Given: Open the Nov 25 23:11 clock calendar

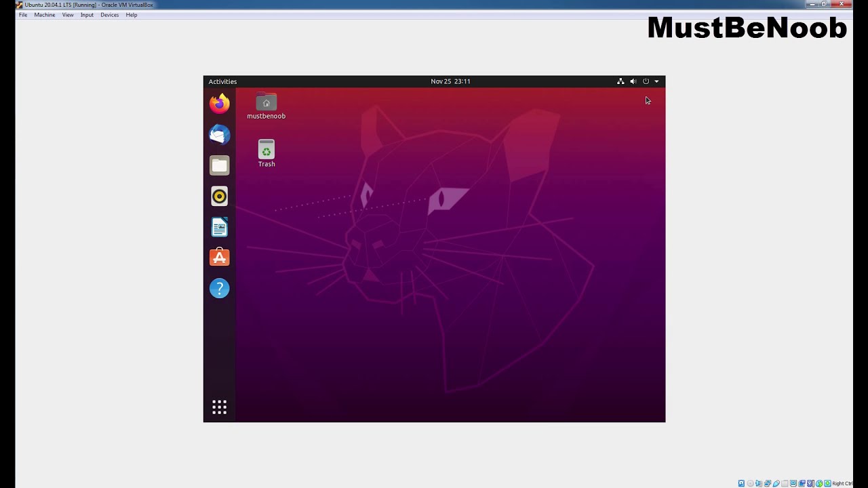Looking at the screenshot, I should 450,81.
